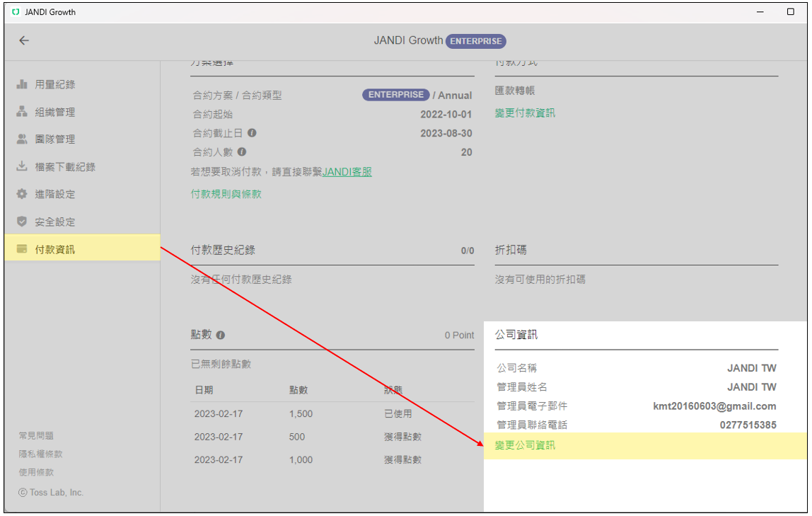Image resolution: width=812 pixels, height=516 pixels.
Task: Click the 檔案下載紀錄 download icon
Action: point(22,166)
